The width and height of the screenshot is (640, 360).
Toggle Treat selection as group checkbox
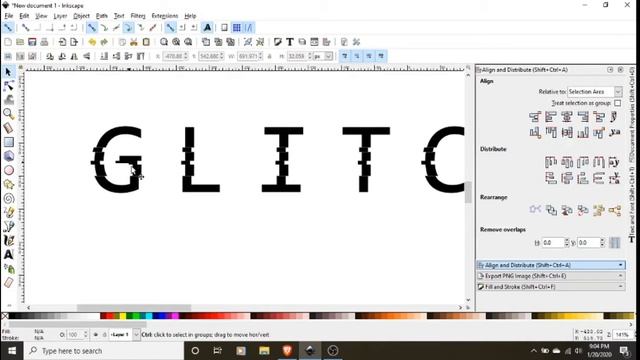618,103
